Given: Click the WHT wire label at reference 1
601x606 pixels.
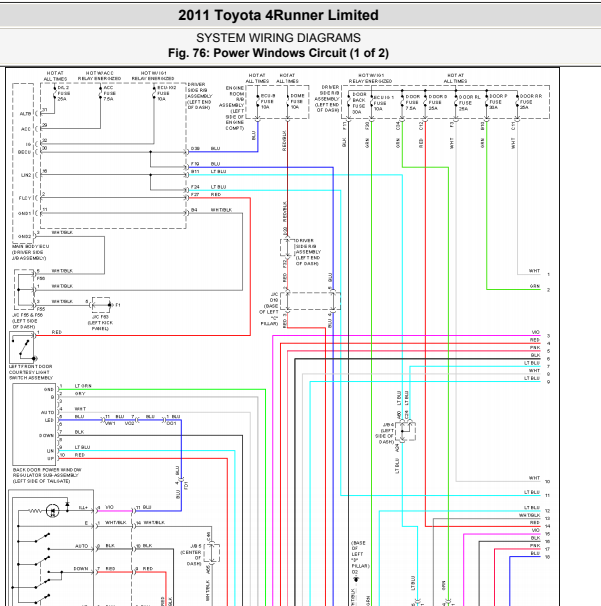Looking at the screenshot, I should tap(534, 271).
